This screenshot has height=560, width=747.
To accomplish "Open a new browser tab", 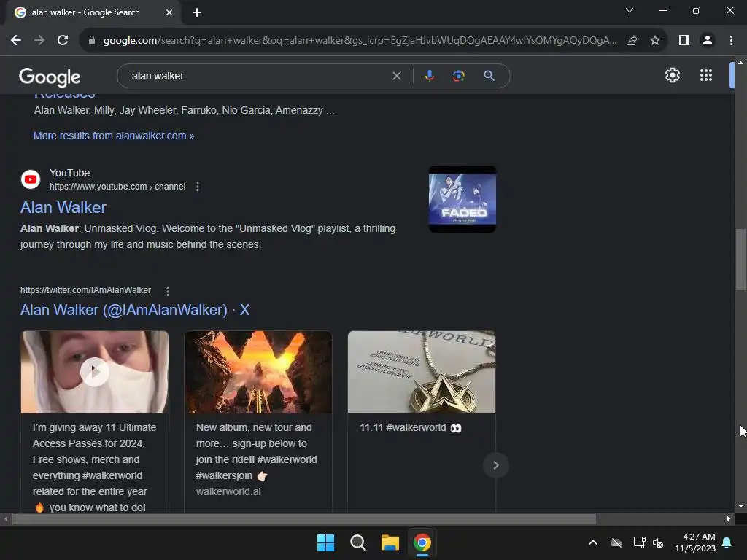I will pos(197,12).
